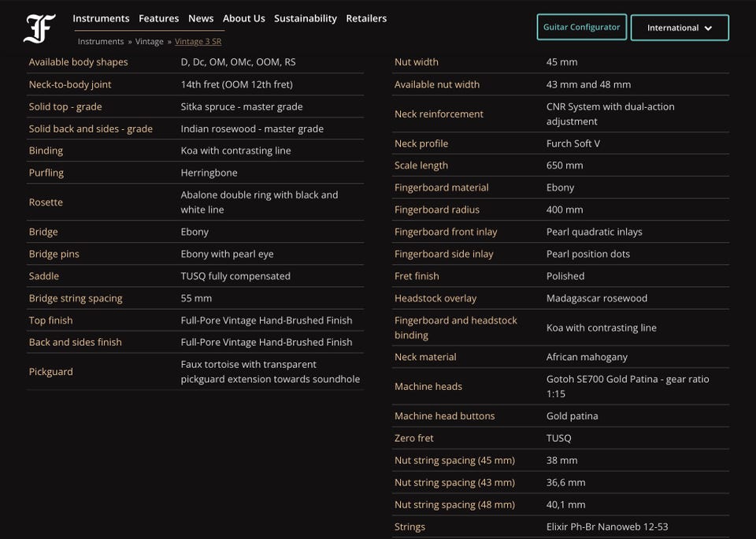Select the 'Polished' fret finish value
The height and width of the screenshot is (539, 756).
(x=565, y=277)
